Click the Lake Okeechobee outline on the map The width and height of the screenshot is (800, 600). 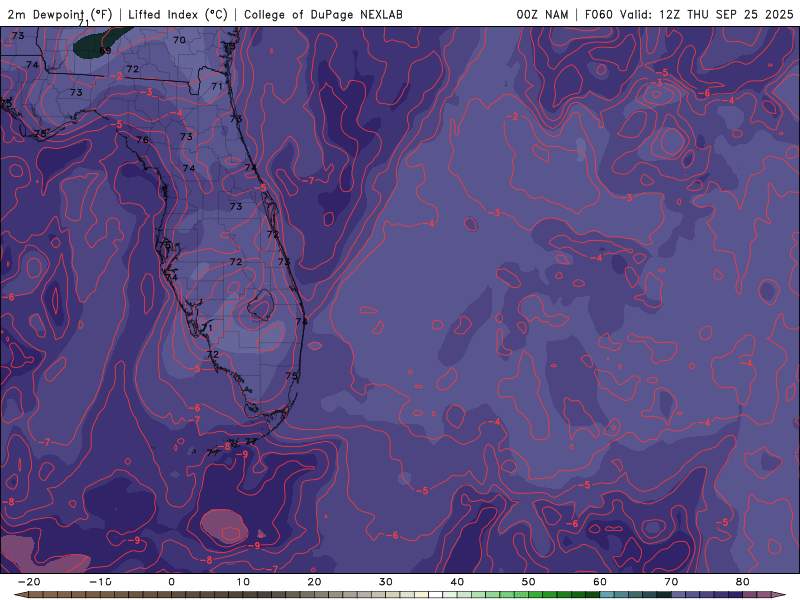(262, 304)
